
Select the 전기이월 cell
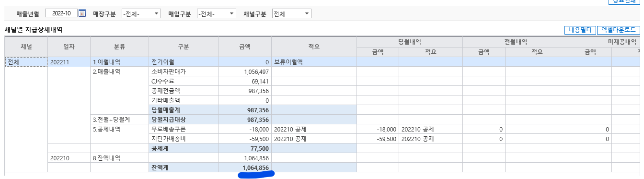[184, 62]
